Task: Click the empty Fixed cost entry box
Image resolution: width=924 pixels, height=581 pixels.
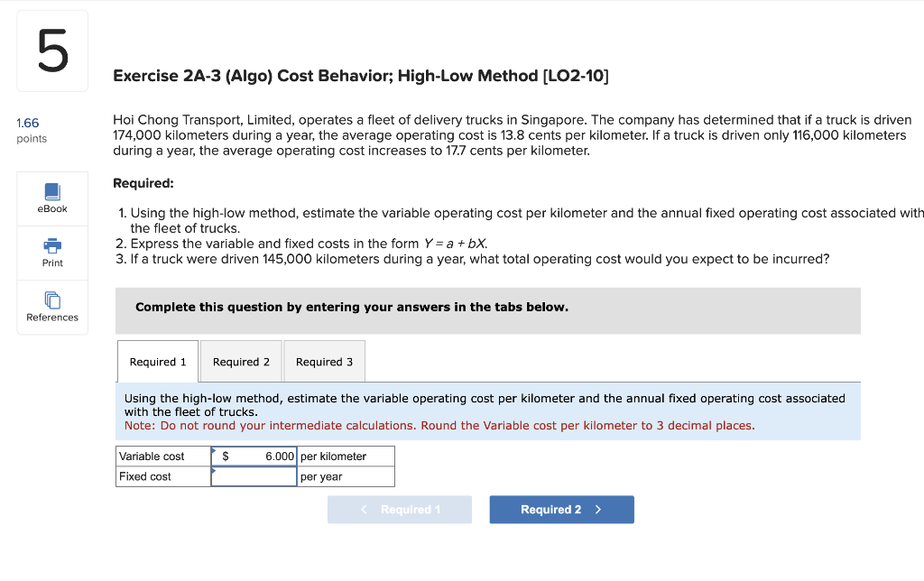Action: (254, 476)
